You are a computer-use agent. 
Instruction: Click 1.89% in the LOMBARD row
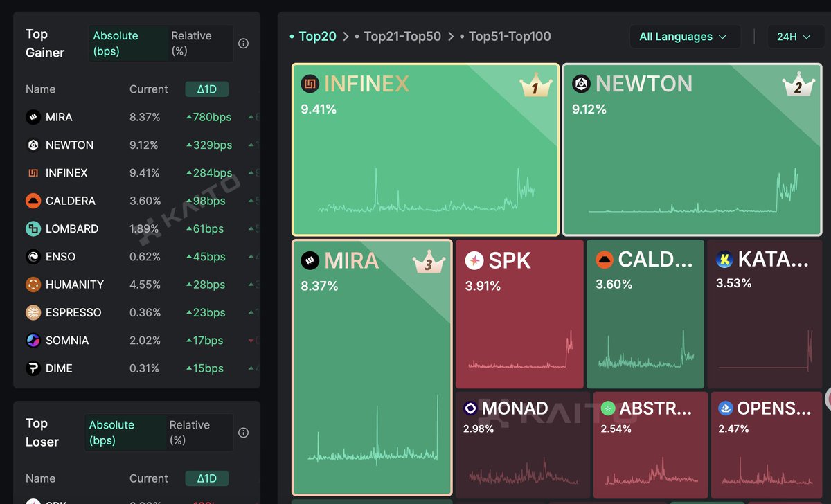(x=145, y=228)
